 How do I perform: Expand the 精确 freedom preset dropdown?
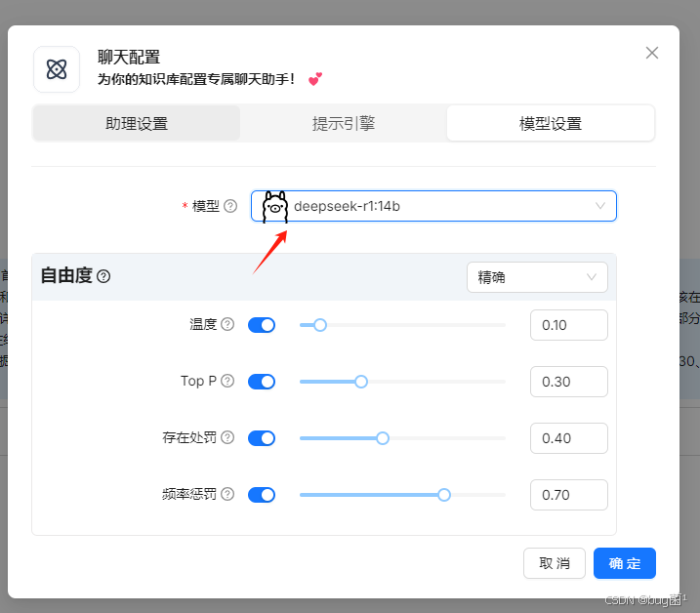(537, 277)
